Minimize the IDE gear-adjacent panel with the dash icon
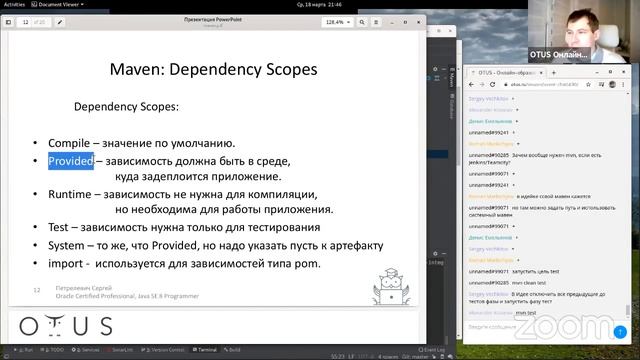The image size is (640, 360). tap(444, 69)
